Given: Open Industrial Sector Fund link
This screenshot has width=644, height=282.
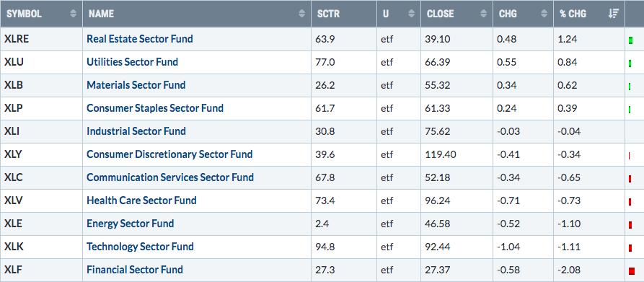Looking at the screenshot, I should click(136, 131).
